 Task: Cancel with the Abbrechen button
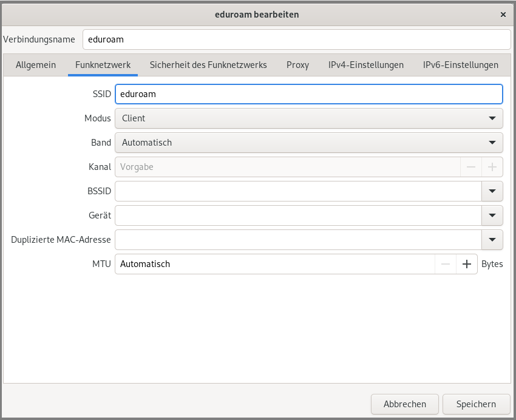[405, 404]
